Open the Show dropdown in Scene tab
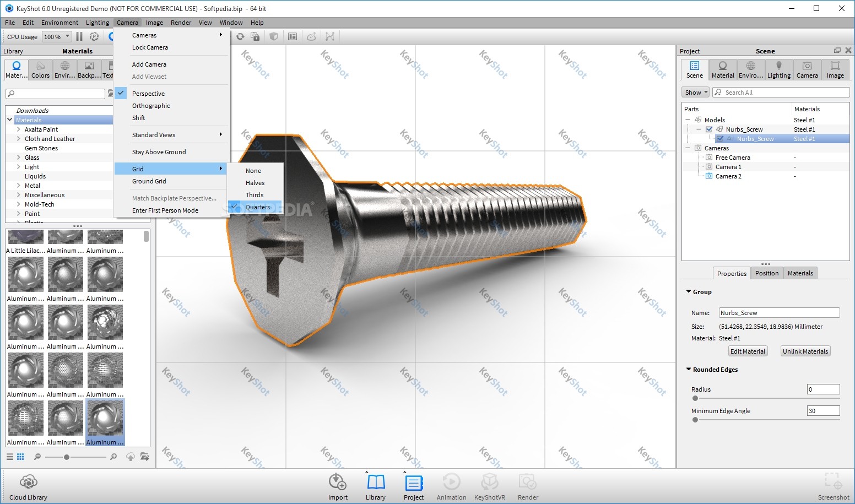 [x=695, y=93]
